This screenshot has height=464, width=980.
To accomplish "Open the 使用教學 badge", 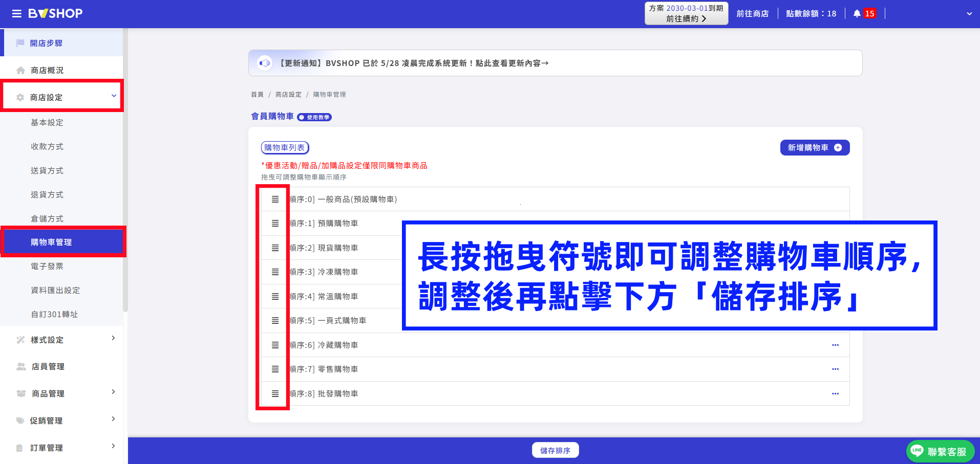I will pos(314,117).
